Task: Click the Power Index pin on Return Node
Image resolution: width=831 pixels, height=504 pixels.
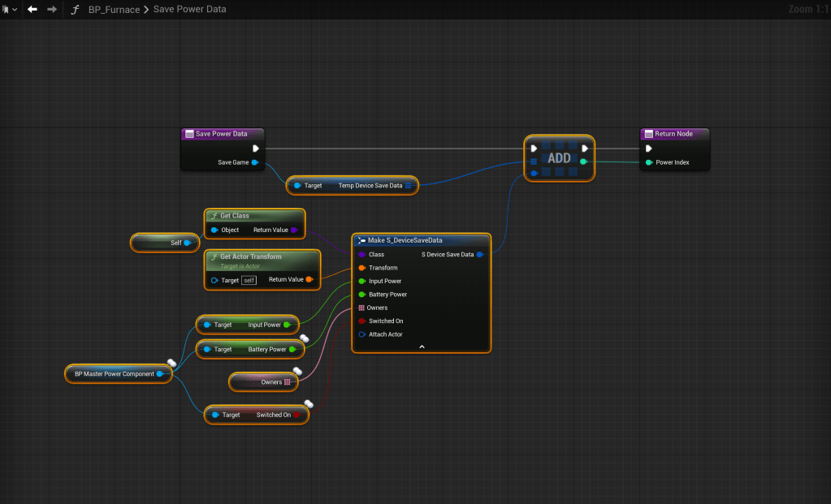Action: tap(648, 162)
